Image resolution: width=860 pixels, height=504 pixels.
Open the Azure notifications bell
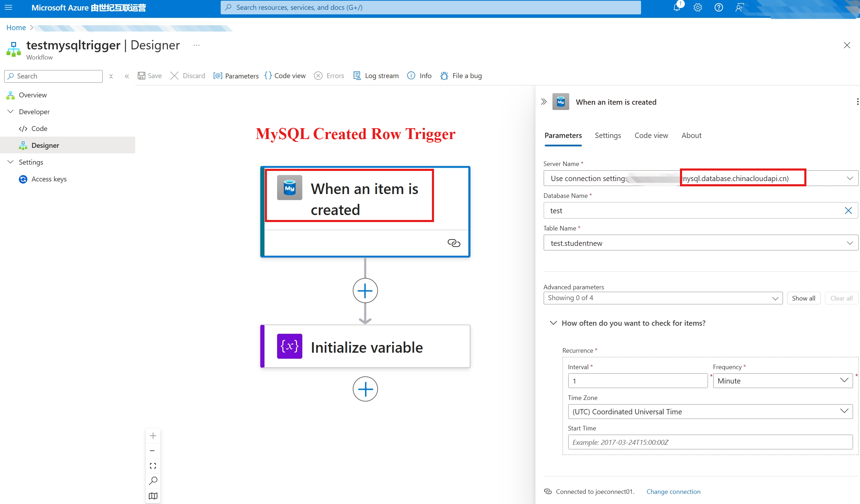click(676, 7)
